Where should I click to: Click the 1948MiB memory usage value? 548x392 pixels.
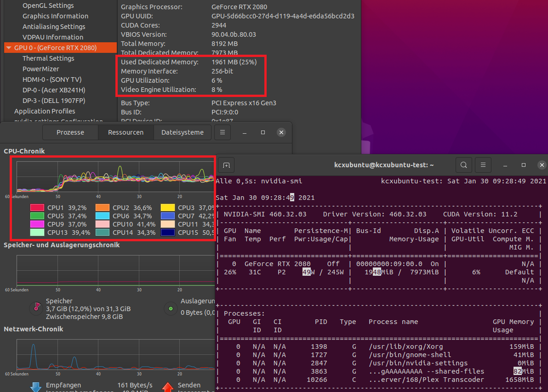click(379, 272)
